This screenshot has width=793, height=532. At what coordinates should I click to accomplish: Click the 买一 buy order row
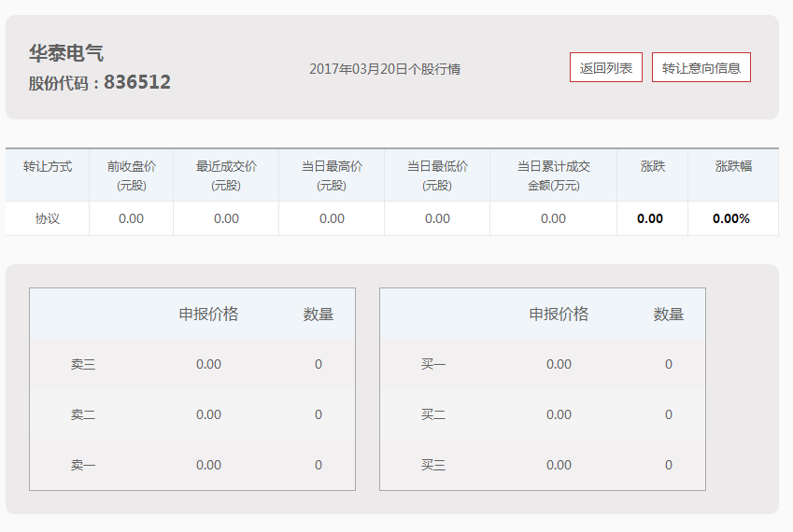tap(543, 364)
